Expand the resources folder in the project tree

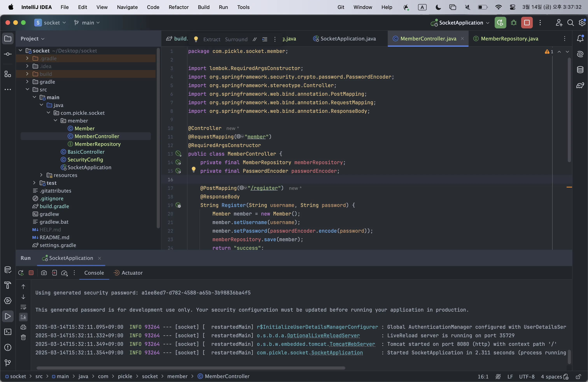click(x=41, y=175)
